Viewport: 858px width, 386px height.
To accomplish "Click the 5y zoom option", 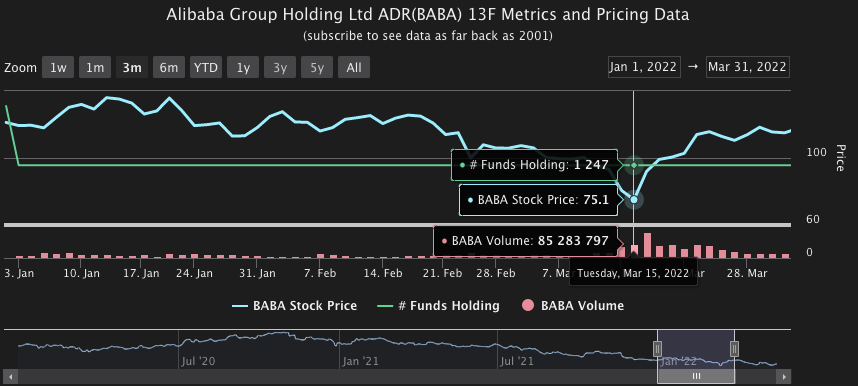I will 317,68.
